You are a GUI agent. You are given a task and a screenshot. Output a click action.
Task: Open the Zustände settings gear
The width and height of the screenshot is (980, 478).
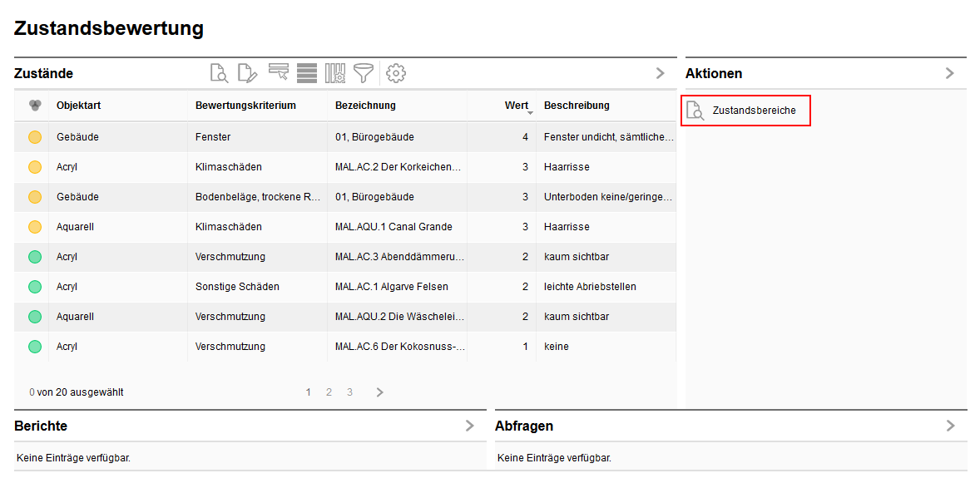(x=396, y=73)
